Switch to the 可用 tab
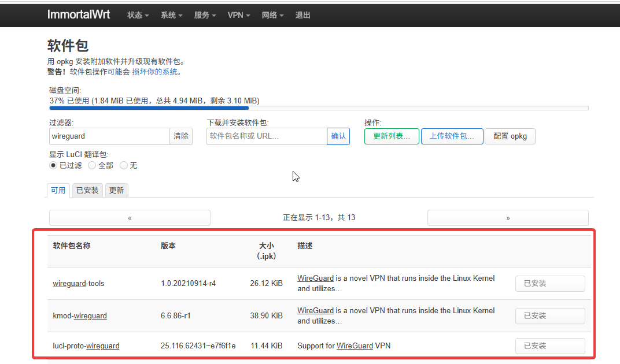Screen dimensions: 620x364 coord(58,191)
